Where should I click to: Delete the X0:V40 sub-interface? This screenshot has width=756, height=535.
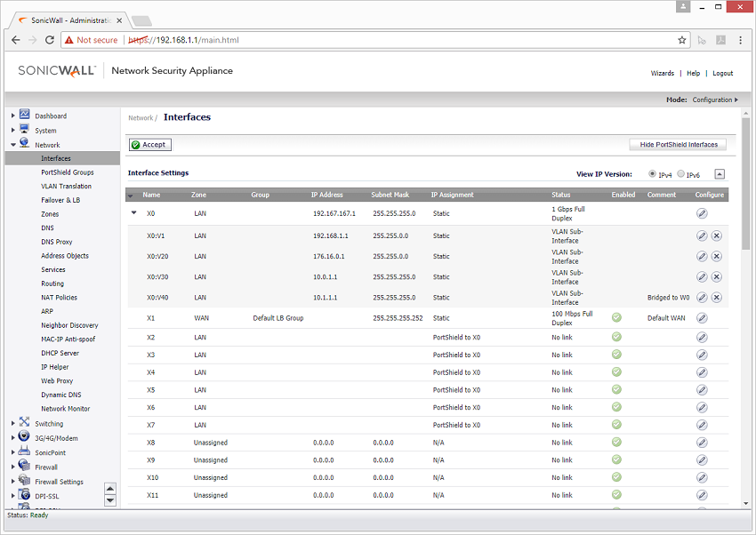click(717, 298)
